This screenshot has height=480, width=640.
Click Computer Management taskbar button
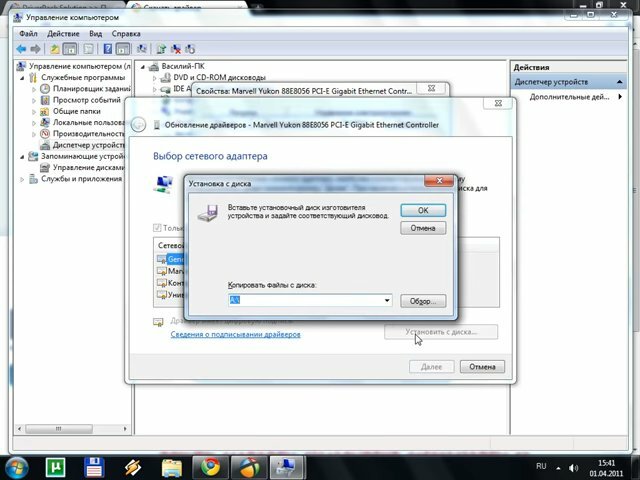coord(287,467)
